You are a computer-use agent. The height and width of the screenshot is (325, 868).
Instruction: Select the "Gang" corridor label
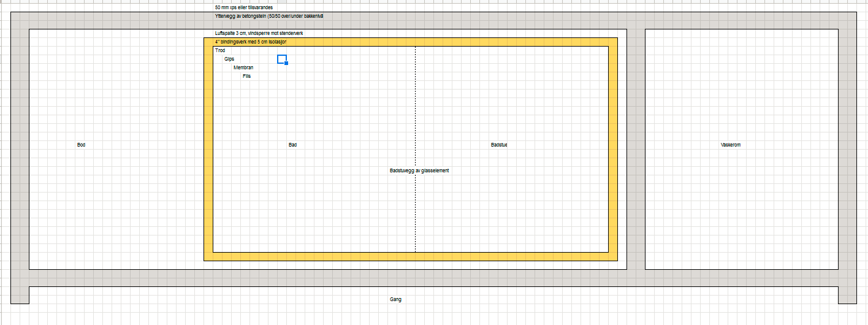[395, 299]
